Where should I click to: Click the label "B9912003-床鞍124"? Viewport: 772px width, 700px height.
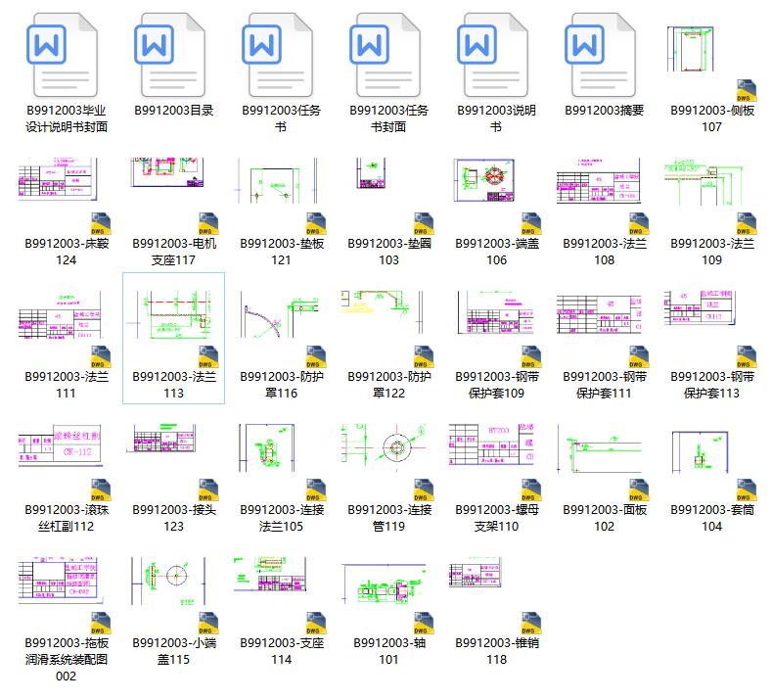click(67, 252)
